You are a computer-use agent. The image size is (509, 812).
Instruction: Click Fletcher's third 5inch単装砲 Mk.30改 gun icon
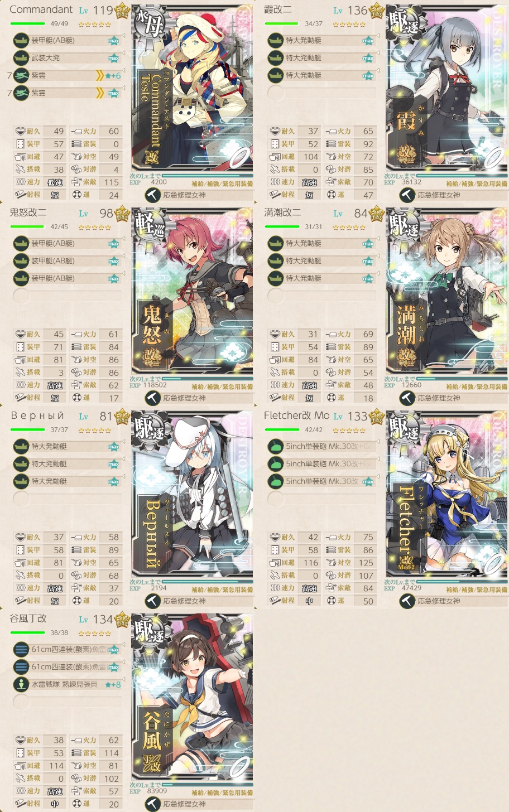[x=276, y=481]
